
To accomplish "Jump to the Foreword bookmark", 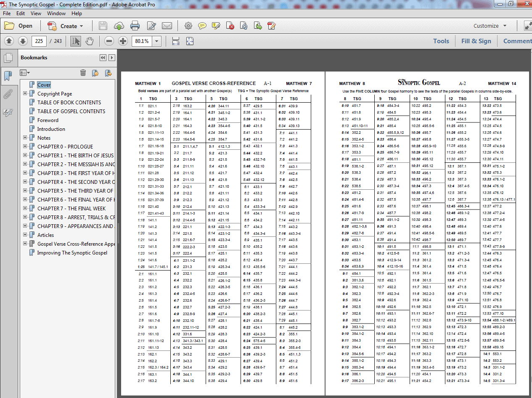I will [48, 120].
